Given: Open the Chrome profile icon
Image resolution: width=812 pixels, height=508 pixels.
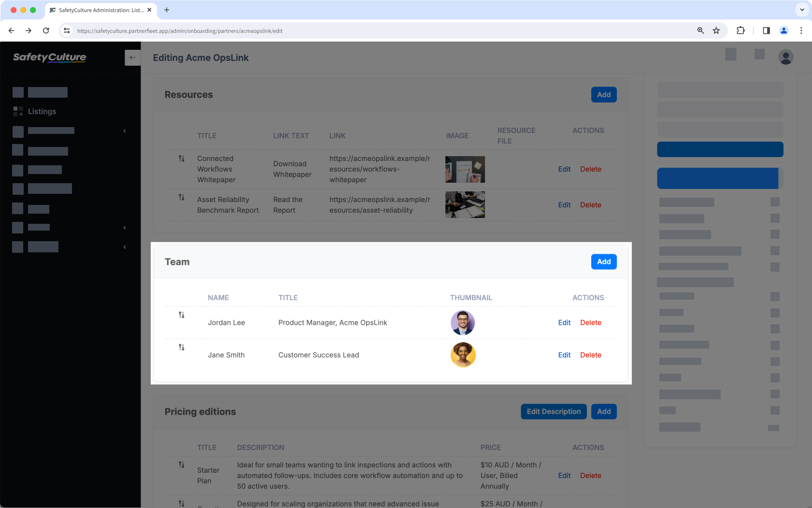Looking at the screenshot, I should point(784,30).
